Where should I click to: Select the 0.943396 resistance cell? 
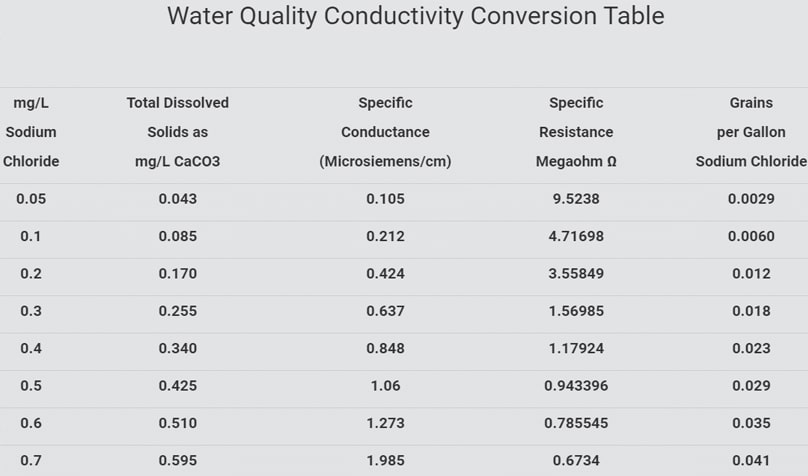point(576,386)
